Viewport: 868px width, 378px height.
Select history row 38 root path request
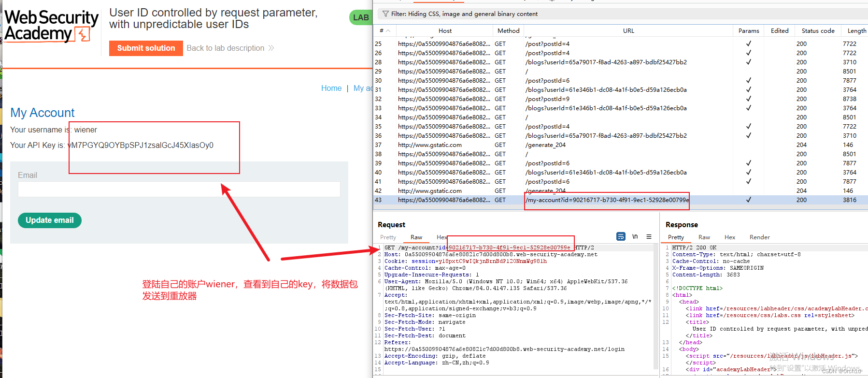click(620, 154)
